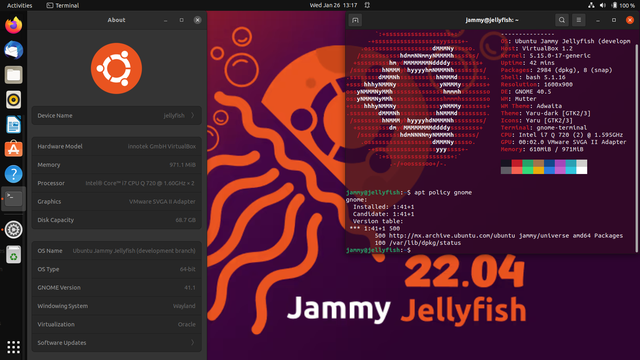Click 'Candidate: 1:41+1' line in terminal
This screenshot has width=640, height=360.
(383, 214)
